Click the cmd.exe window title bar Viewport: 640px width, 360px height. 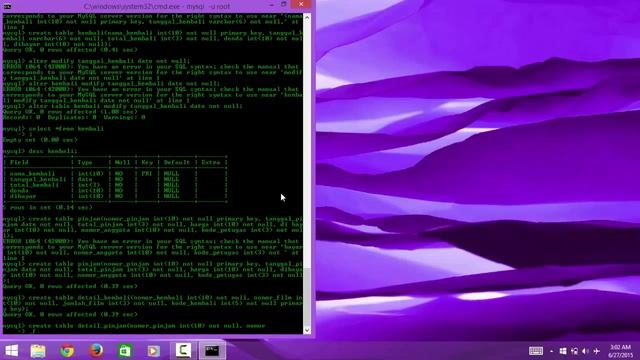pyautogui.click(x=156, y=6)
